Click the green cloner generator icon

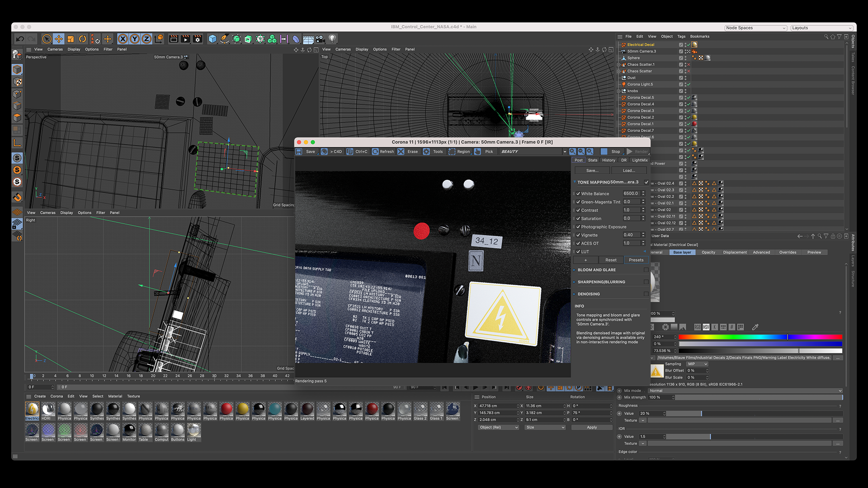coord(272,39)
